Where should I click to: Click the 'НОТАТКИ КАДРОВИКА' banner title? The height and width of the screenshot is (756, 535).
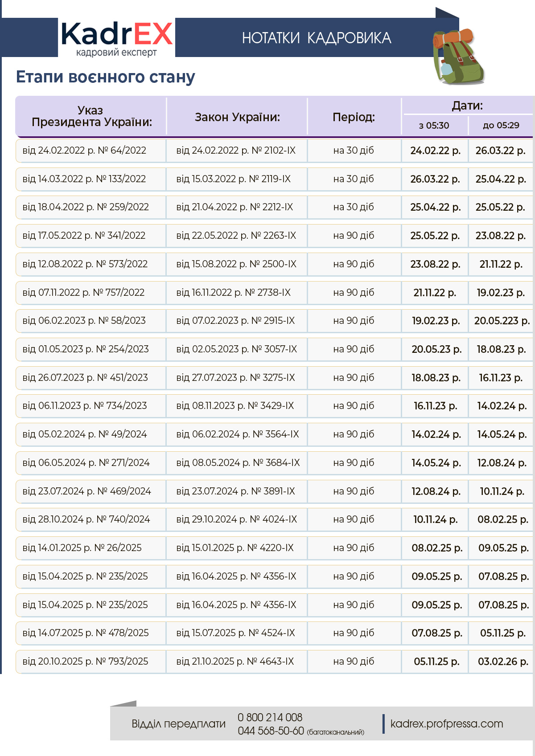coord(316,38)
